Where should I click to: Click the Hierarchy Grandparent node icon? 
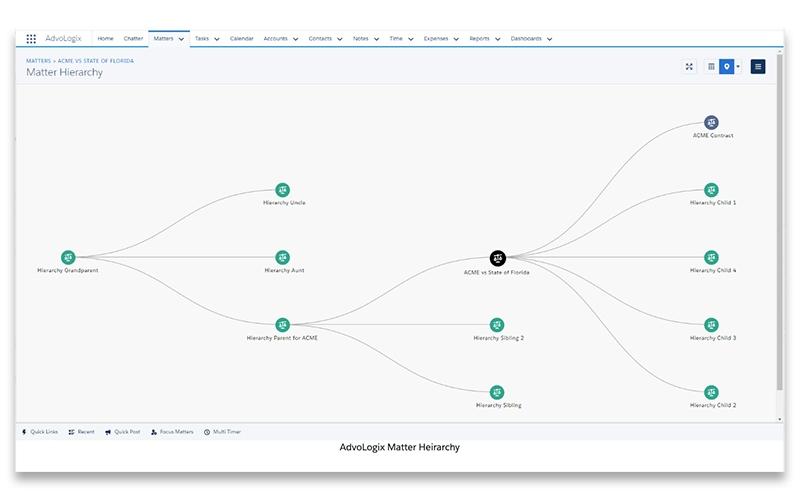tap(68, 257)
